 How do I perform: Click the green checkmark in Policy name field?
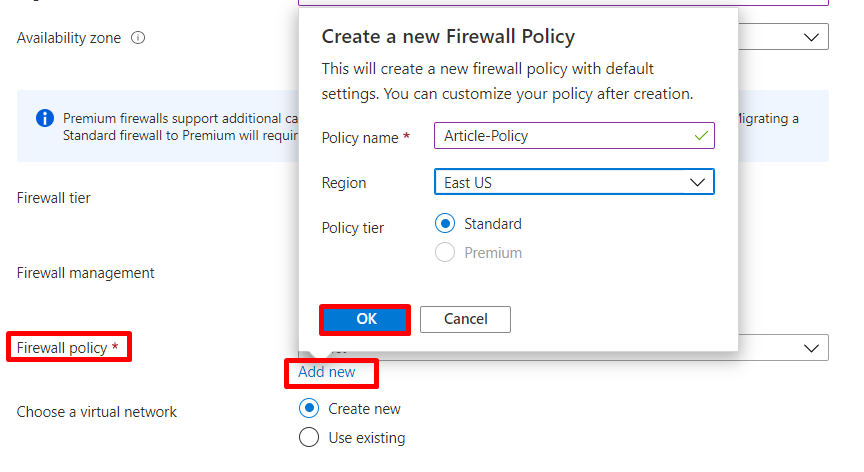(700, 136)
